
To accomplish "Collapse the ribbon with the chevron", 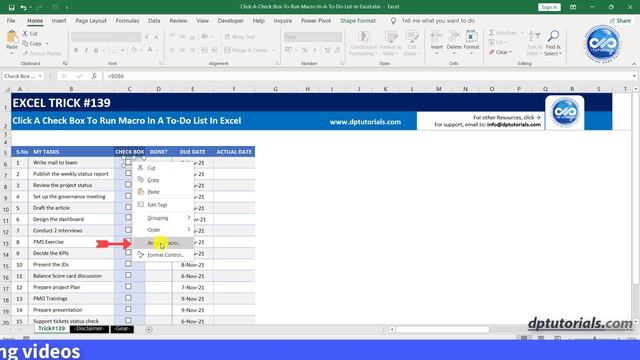I will point(634,64).
